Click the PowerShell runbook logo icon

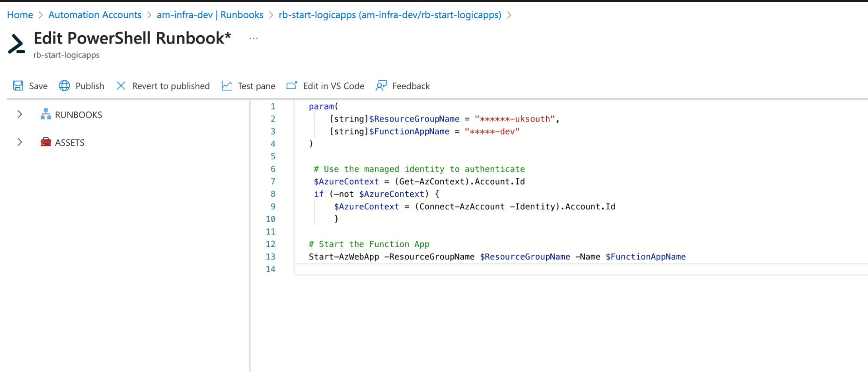pos(17,44)
